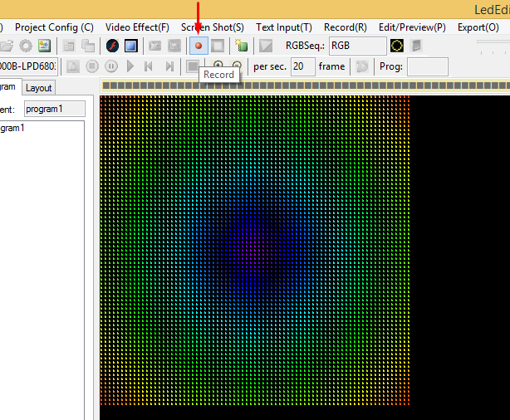Open the Project Config (C) menu
510x420 pixels.
tap(54, 27)
